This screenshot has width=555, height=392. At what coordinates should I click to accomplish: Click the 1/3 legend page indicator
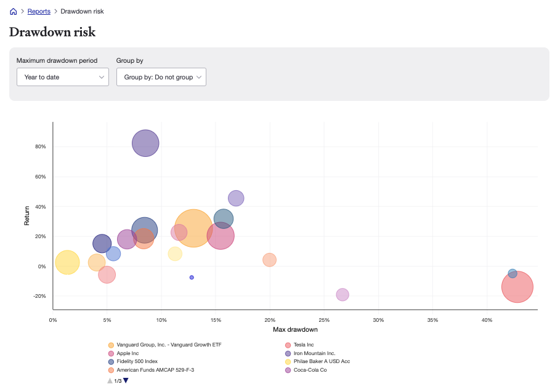pos(116,380)
